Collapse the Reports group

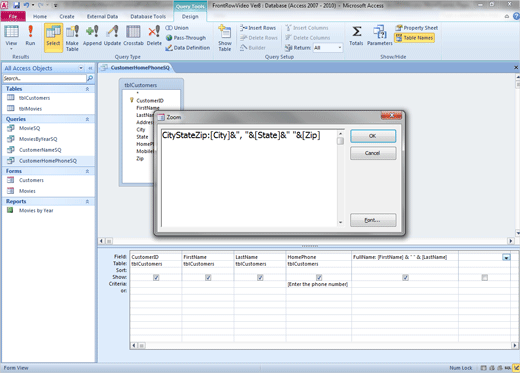tap(87, 201)
